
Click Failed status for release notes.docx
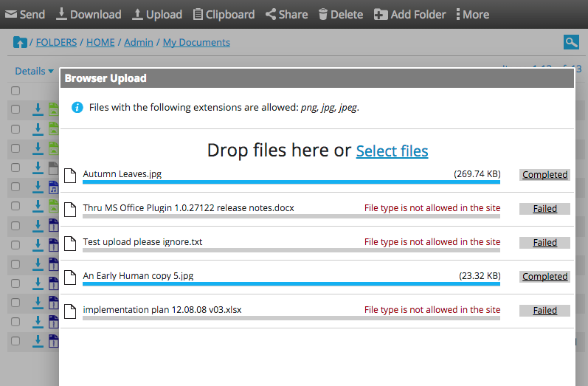(x=544, y=209)
